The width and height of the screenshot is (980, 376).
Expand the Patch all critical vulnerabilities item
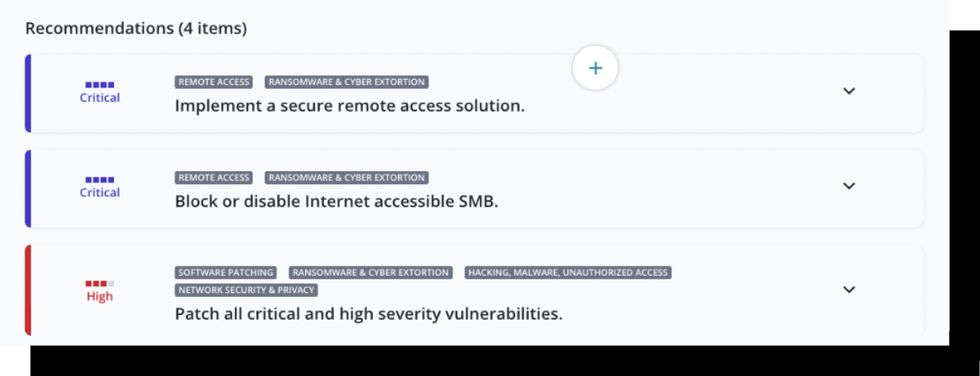tap(849, 289)
